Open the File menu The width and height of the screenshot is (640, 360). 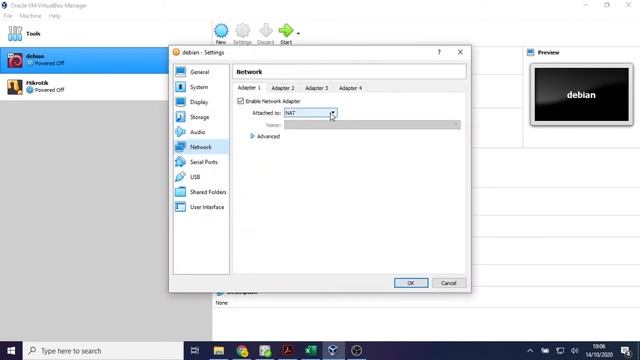[8, 16]
